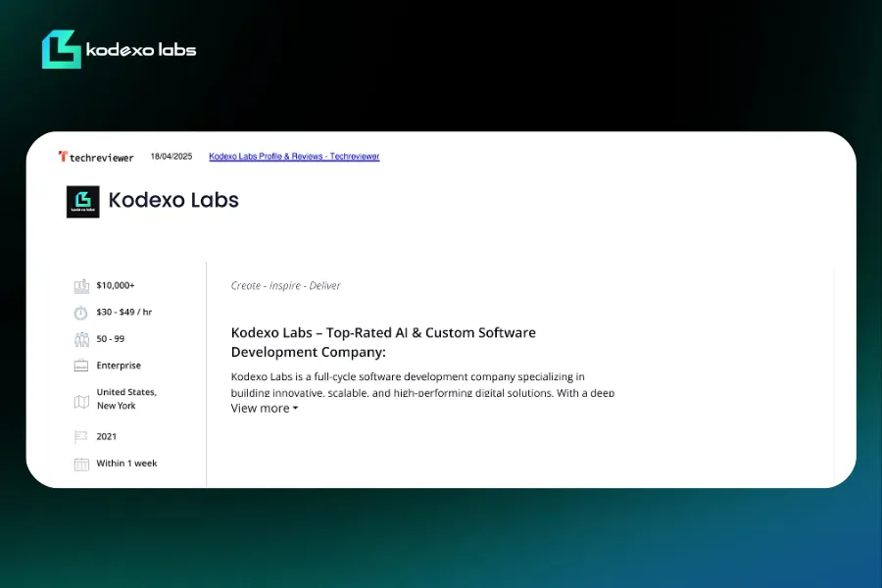Click the techreviewer logo
The width and height of the screenshot is (882, 588).
point(96,157)
